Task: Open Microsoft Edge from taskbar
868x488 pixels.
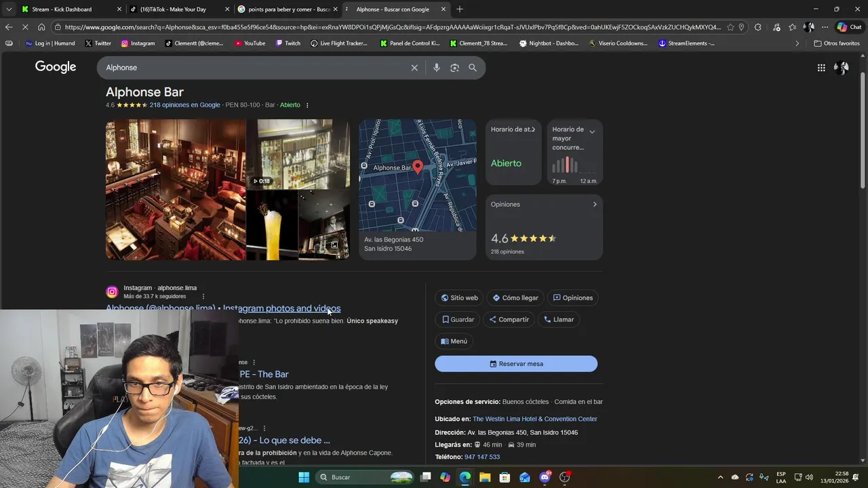Action: point(465,477)
